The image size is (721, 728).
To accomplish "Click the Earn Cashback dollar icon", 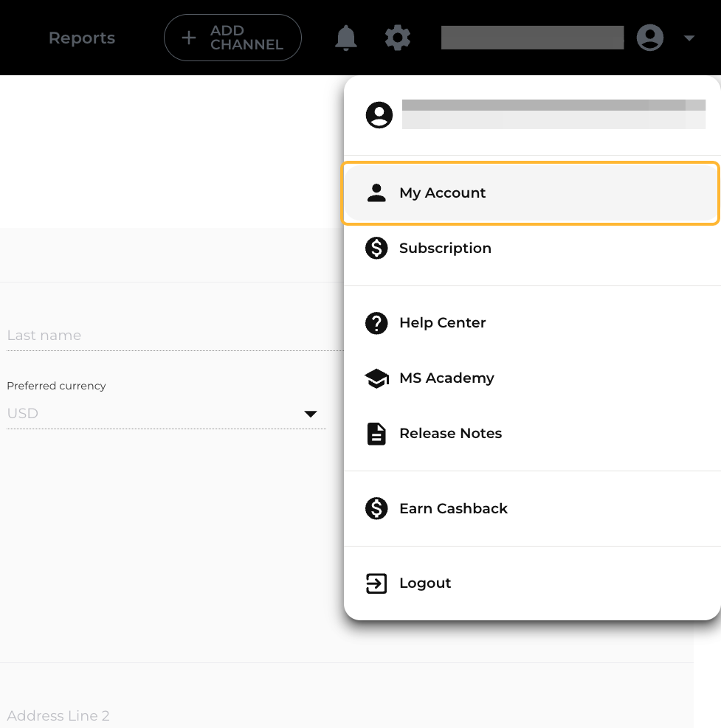I will tap(376, 508).
